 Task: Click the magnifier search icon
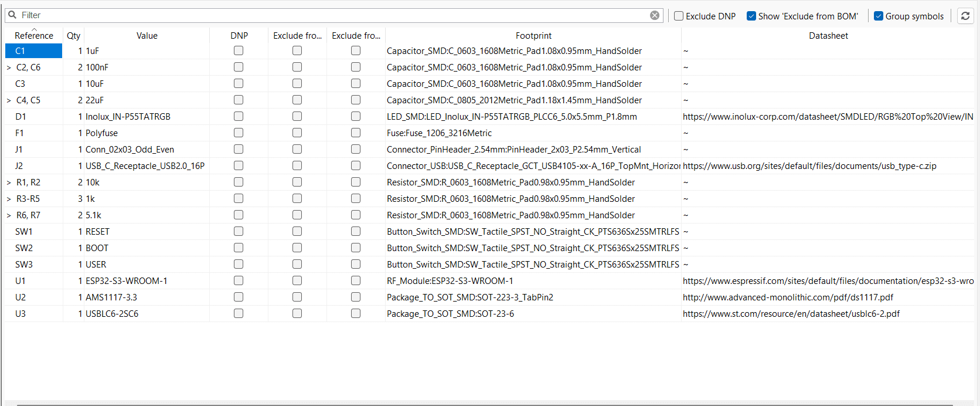tap(12, 15)
